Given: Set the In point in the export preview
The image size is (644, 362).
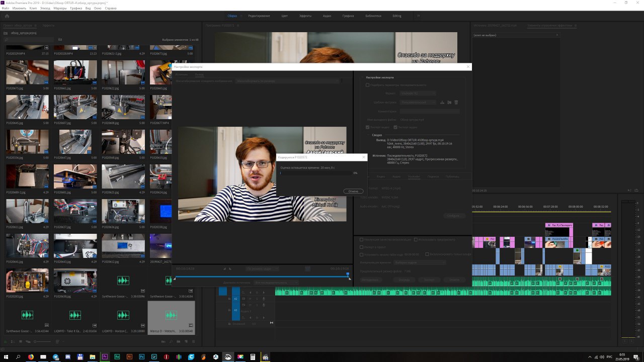Looking at the screenshot, I should [x=224, y=269].
